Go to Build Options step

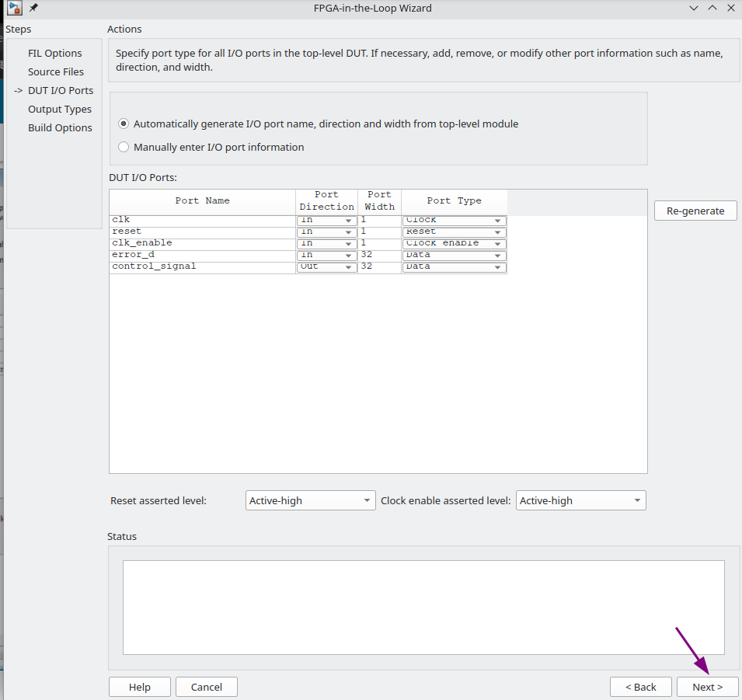pos(60,127)
